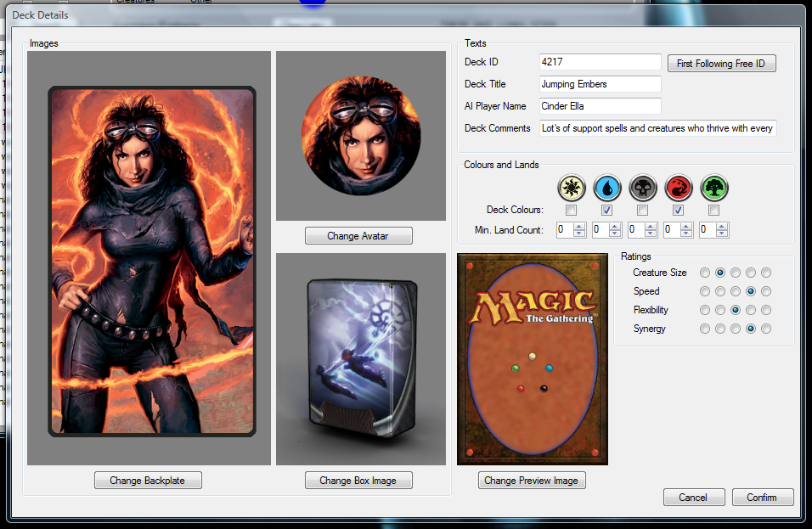Uncheck the red deck colour checkbox
812x529 pixels.
pos(679,210)
